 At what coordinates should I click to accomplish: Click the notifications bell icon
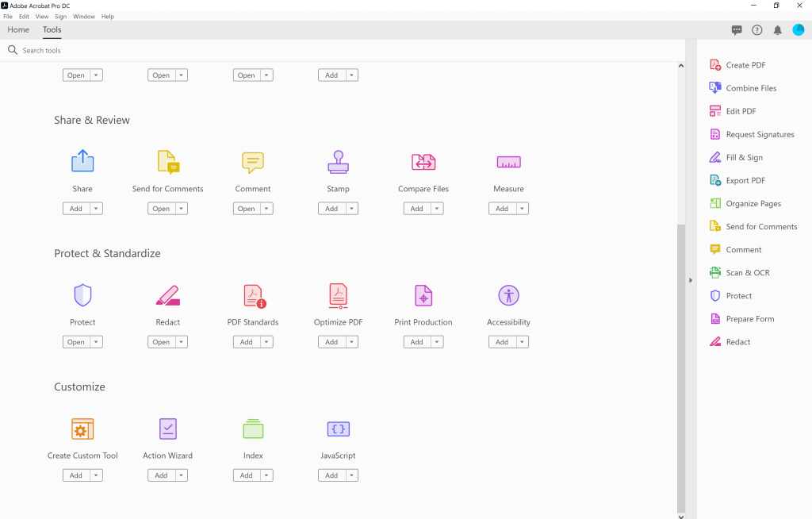tap(777, 30)
